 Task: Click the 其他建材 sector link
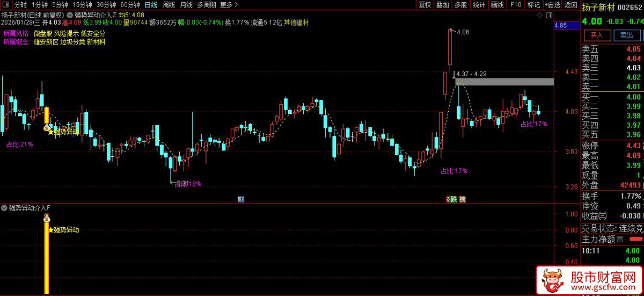[x=296, y=23]
